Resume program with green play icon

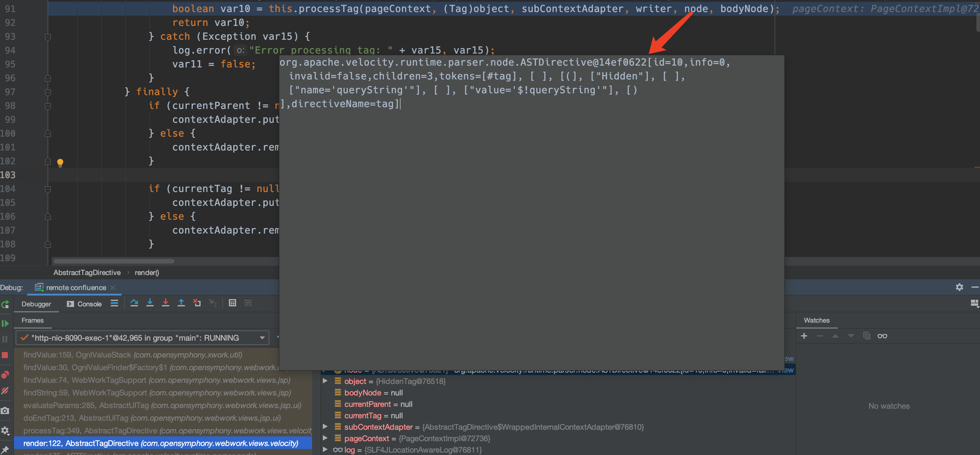tap(5, 323)
